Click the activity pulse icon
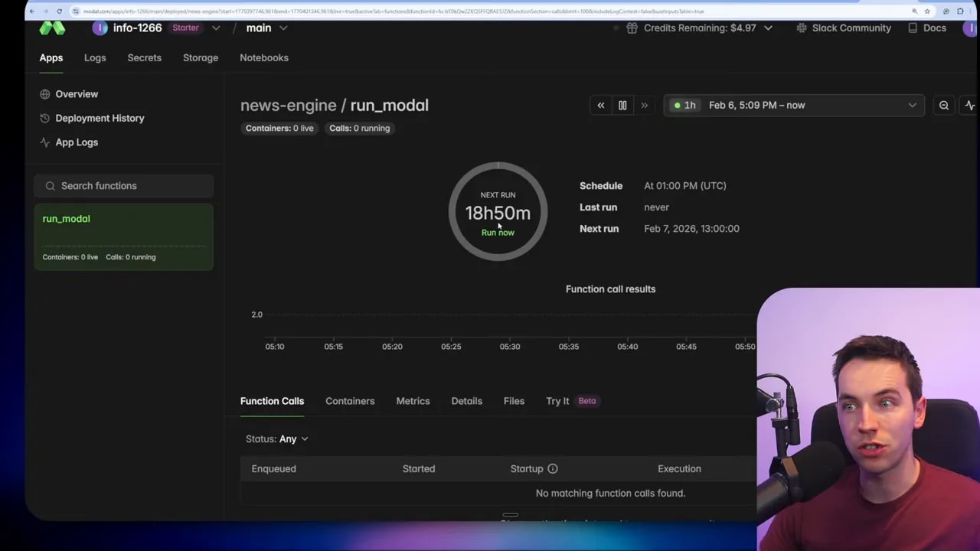 click(x=970, y=105)
